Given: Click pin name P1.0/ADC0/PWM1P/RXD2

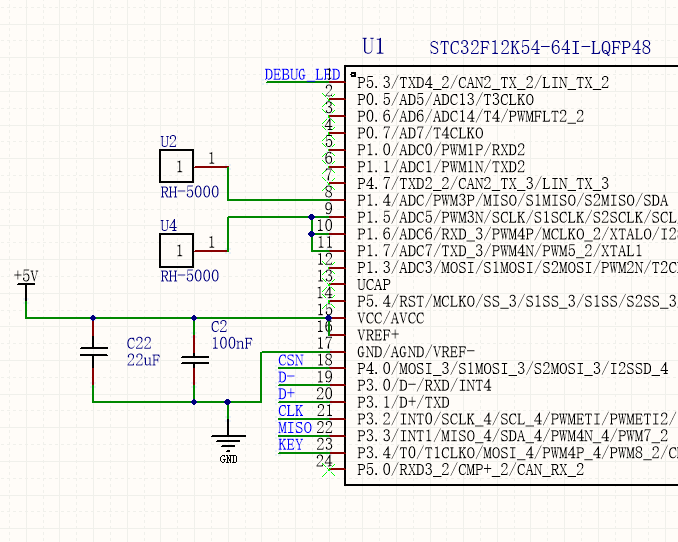Looking at the screenshot, I should click(441, 150).
